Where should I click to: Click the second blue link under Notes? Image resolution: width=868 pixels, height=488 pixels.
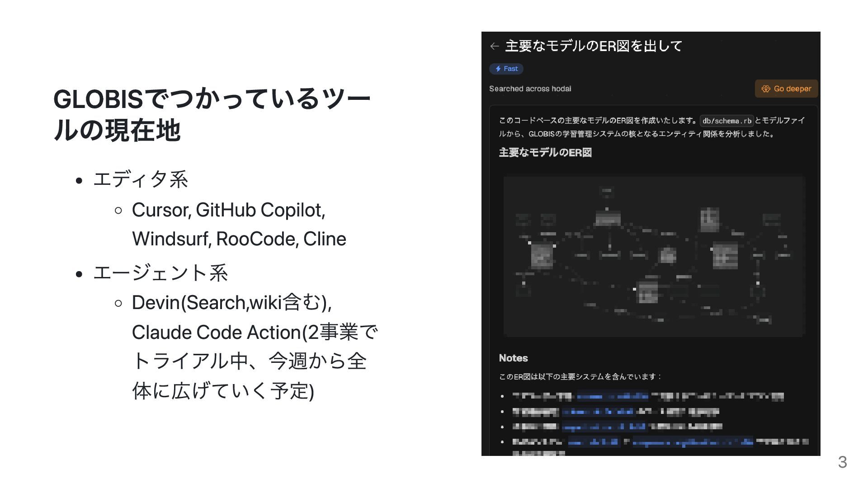(x=598, y=412)
